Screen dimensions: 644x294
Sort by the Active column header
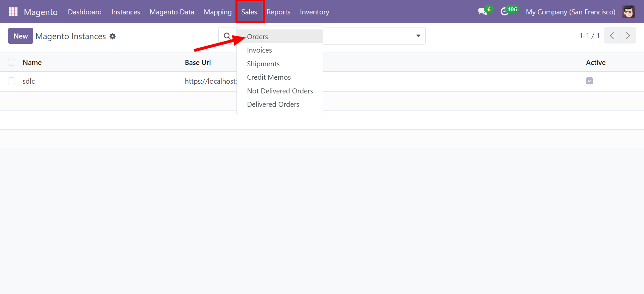pyautogui.click(x=595, y=62)
